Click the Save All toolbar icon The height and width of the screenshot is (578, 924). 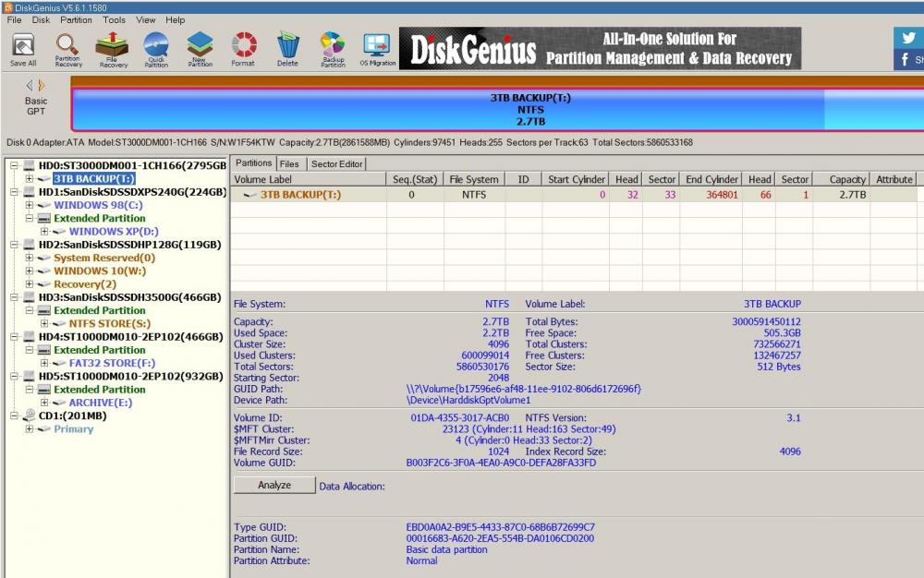pos(23,50)
